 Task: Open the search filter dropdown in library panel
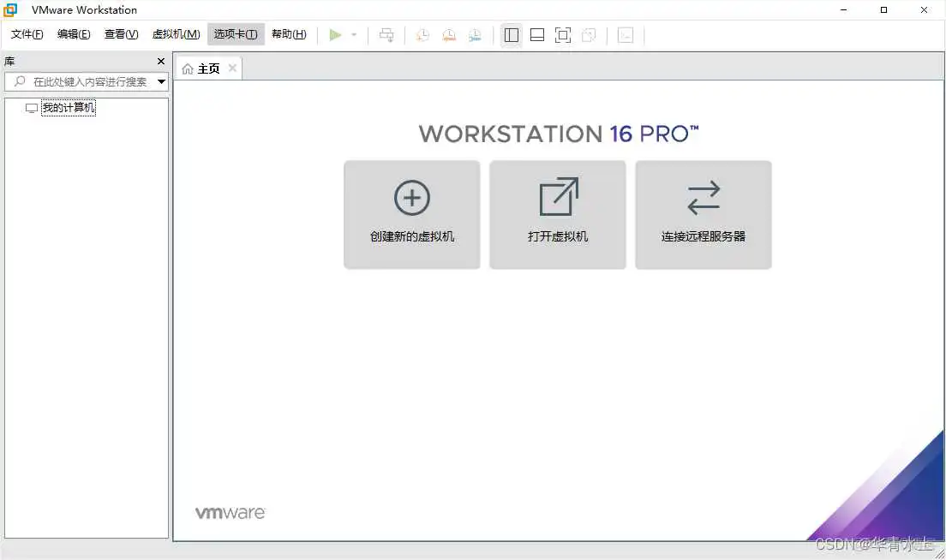[x=161, y=81]
